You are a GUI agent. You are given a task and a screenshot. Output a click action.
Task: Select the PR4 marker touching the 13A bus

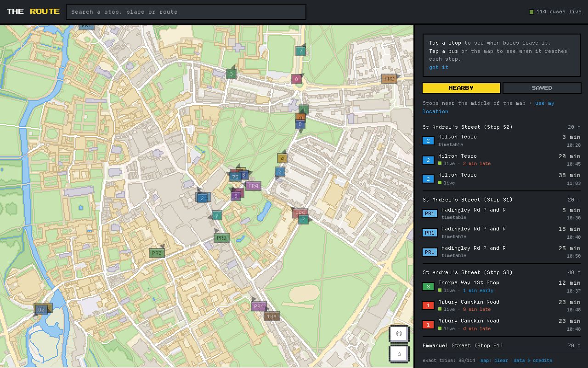pyautogui.click(x=259, y=306)
